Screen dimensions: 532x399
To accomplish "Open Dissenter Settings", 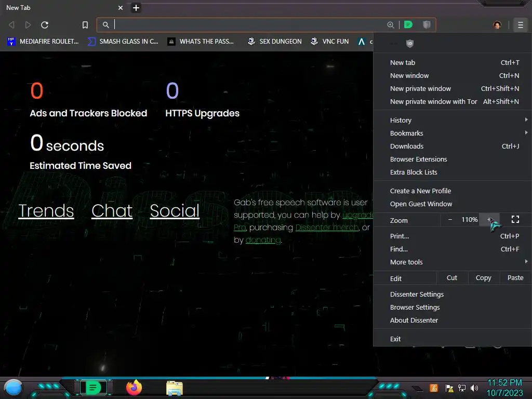I will [x=453, y=294].
